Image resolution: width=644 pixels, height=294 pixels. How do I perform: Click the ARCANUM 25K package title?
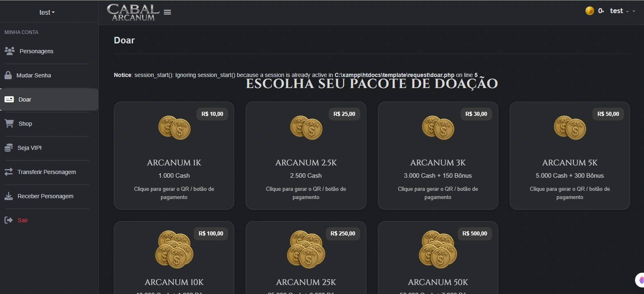(306, 282)
